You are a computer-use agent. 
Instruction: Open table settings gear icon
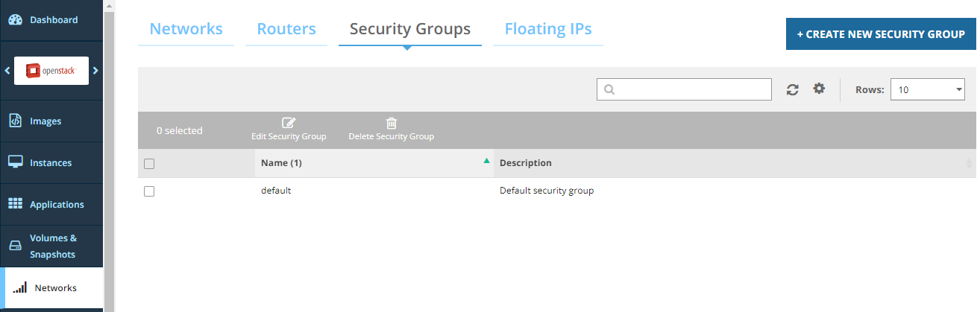[819, 89]
